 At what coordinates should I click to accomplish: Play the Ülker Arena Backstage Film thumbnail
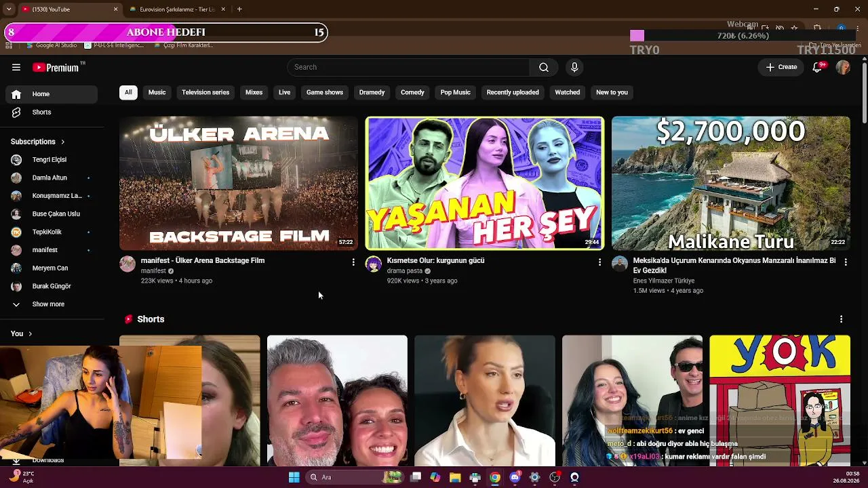[239, 183]
